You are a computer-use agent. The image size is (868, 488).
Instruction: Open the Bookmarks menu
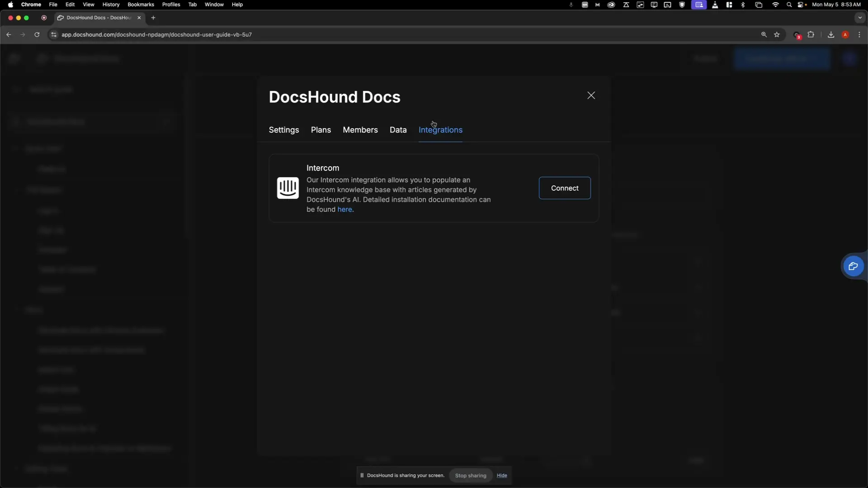point(141,5)
